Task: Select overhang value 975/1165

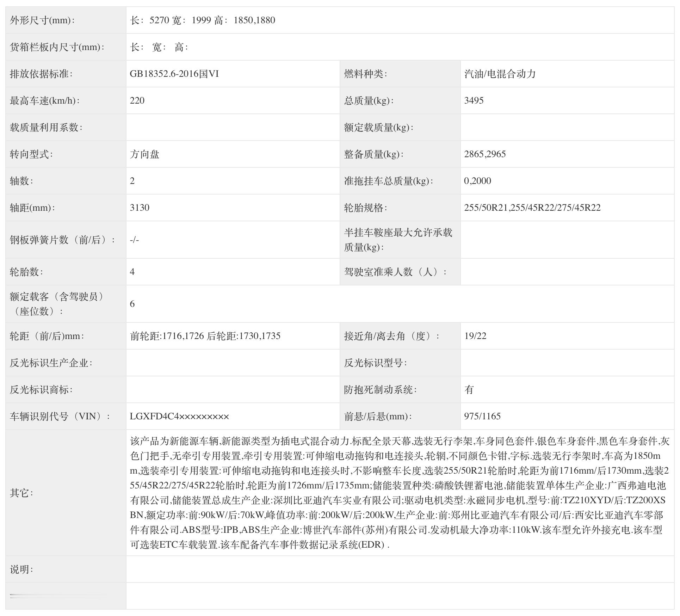Action: pyautogui.click(x=482, y=416)
